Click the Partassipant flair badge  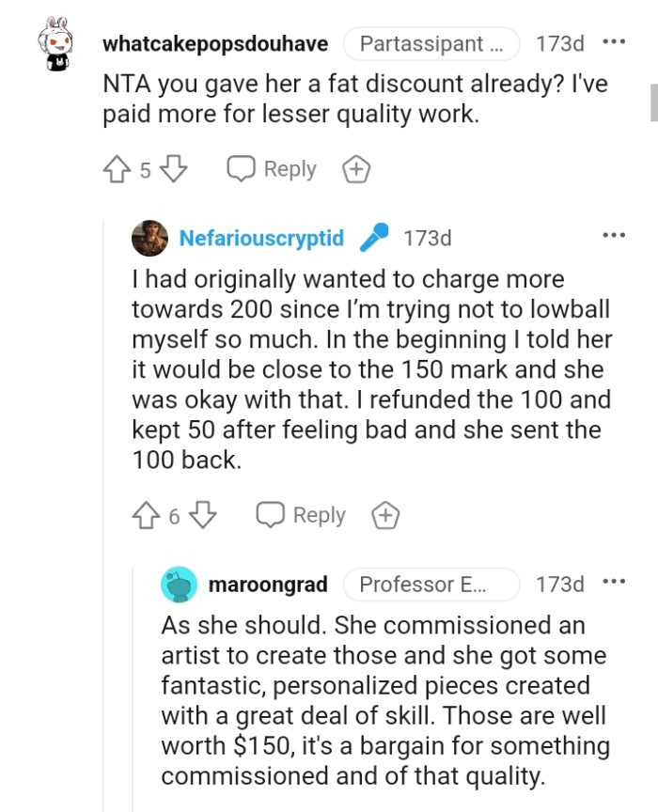tap(431, 43)
